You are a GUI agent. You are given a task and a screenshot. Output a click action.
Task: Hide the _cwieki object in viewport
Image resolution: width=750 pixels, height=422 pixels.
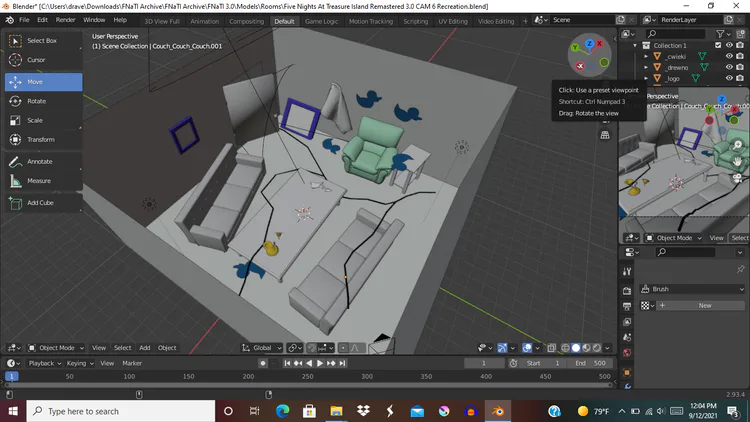coord(729,56)
